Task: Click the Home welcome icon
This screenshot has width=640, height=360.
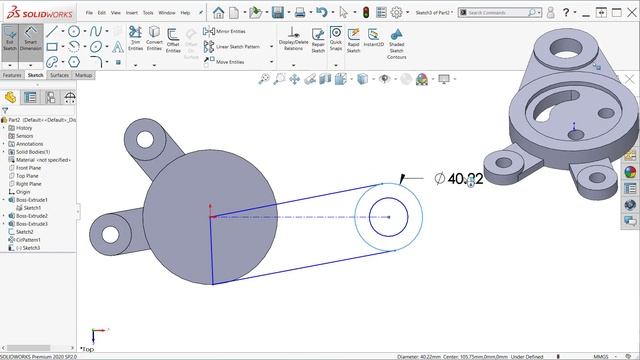Action: [x=218, y=13]
